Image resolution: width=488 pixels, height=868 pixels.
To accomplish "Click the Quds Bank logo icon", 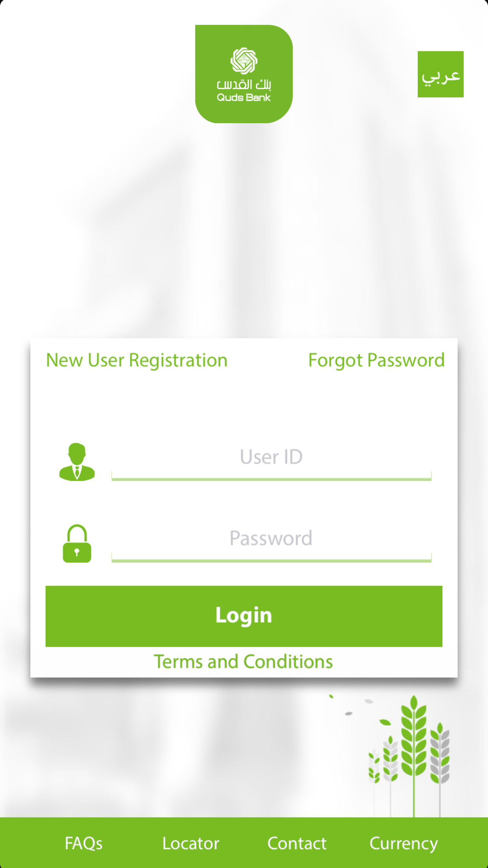I will [x=243, y=73].
